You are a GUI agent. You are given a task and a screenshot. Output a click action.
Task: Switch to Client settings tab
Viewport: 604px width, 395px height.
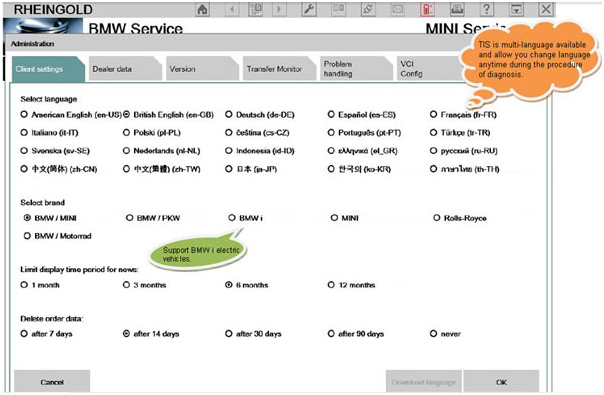pyautogui.click(x=49, y=69)
